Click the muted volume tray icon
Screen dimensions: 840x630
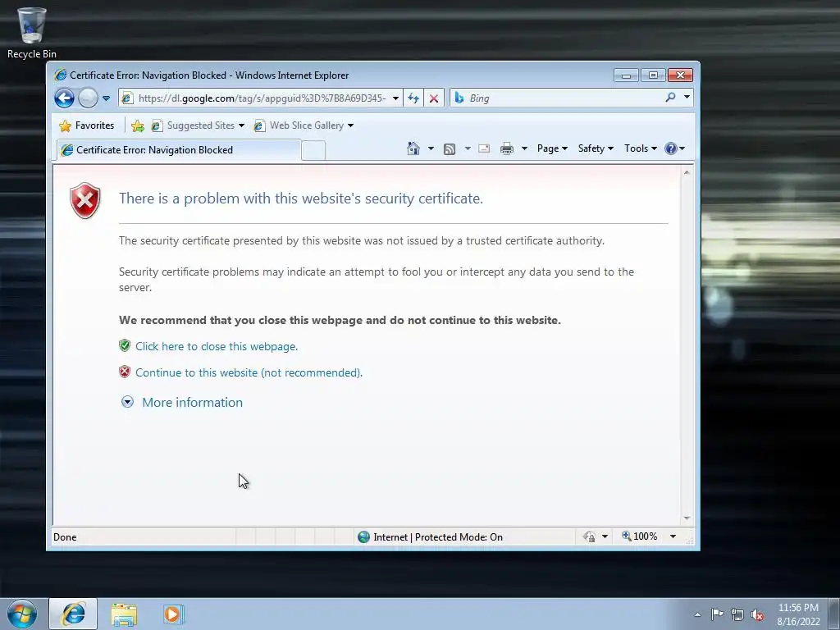pos(757,614)
